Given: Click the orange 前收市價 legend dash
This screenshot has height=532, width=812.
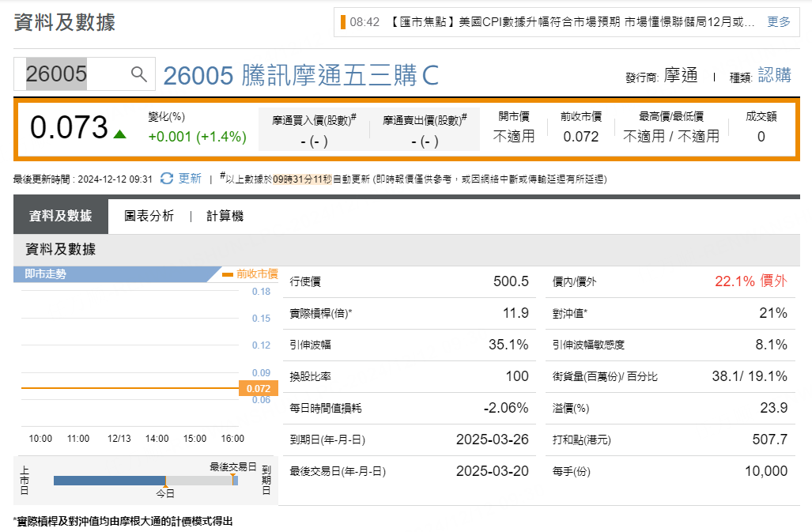Looking at the screenshot, I should 228,274.
